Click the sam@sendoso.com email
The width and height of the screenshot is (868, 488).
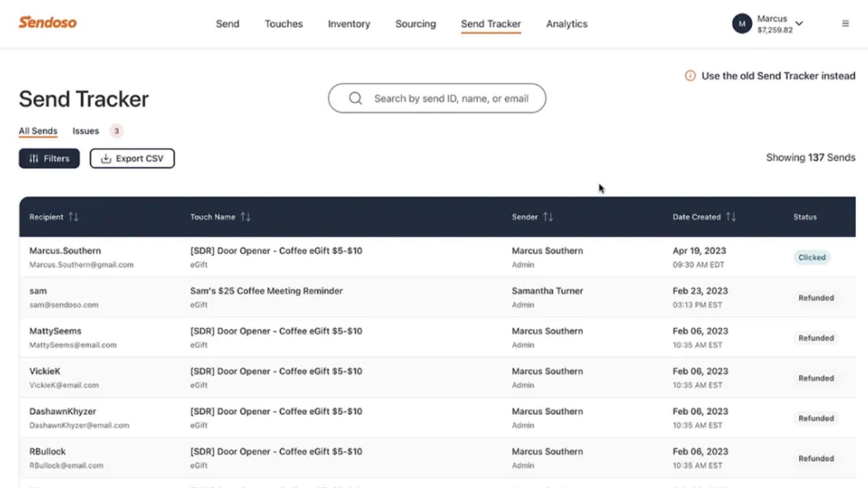(x=64, y=305)
